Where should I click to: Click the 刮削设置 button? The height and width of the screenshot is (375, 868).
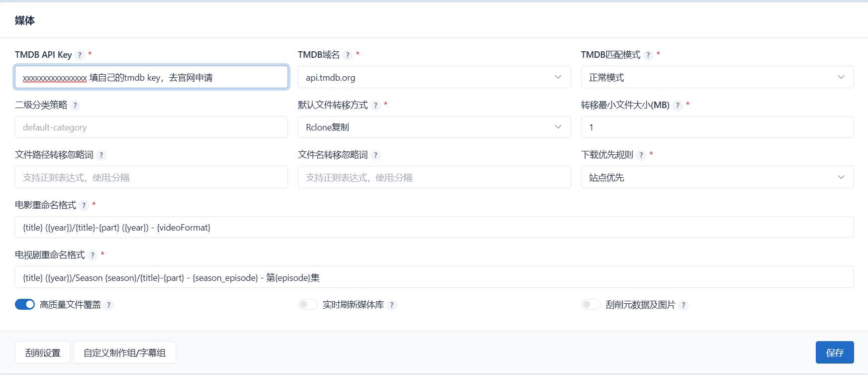[43, 353]
